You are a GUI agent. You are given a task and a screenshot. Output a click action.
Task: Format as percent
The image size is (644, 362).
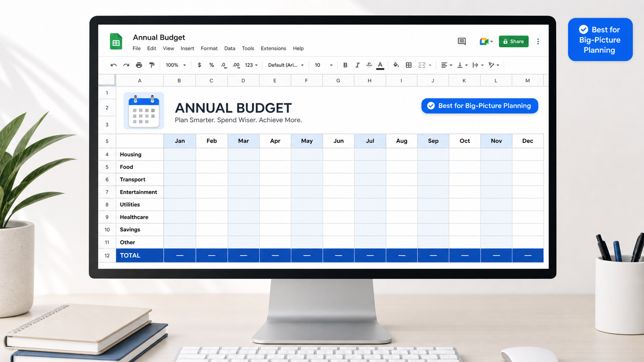click(211, 65)
